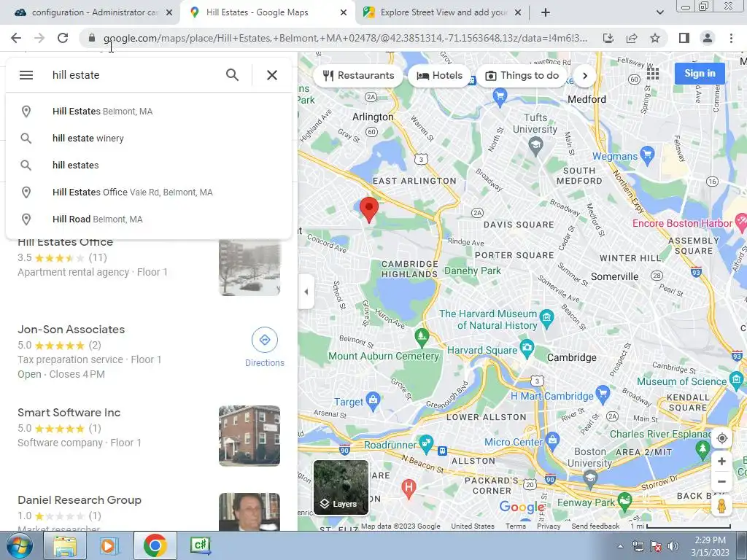Open the media player from the taskbar

coord(108,545)
